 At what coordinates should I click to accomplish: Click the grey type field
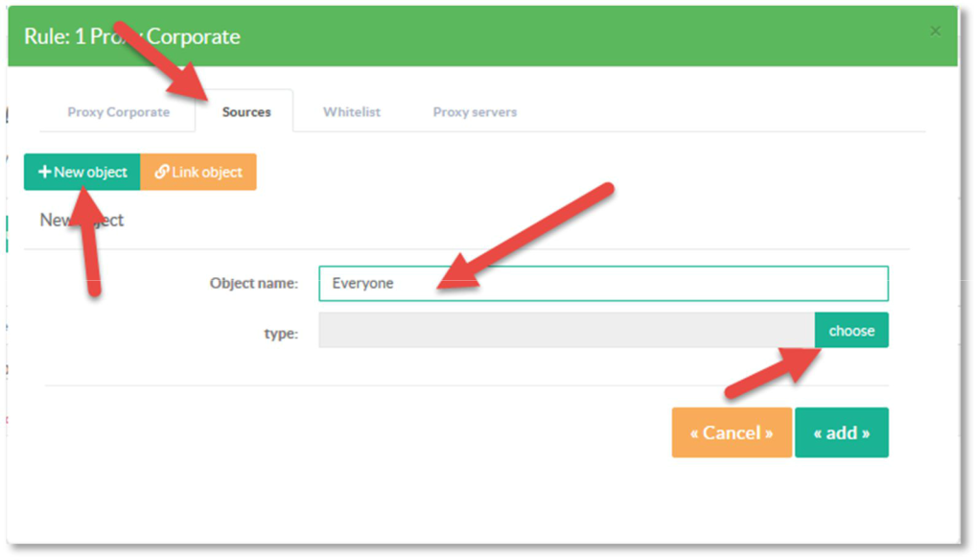pos(566,331)
